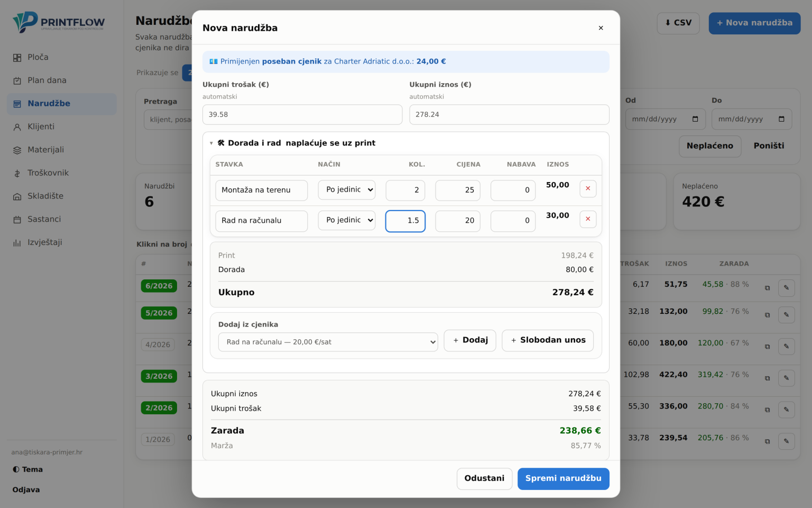Open the calendar picker in Od date field
Viewport: 812px width, 508px height.
pyautogui.click(x=695, y=119)
